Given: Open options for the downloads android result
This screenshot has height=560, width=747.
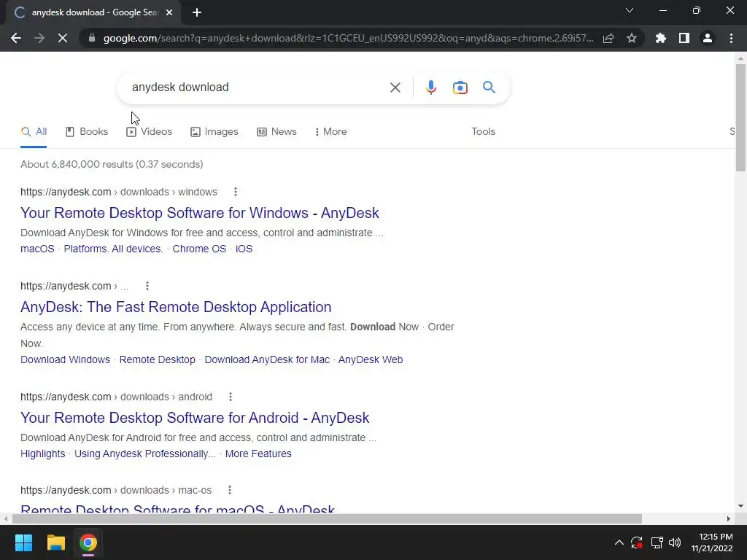Looking at the screenshot, I should 231,397.
